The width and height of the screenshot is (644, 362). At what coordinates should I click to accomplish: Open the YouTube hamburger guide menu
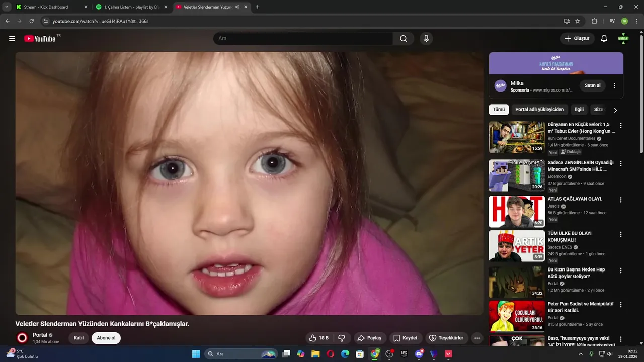click(12, 39)
